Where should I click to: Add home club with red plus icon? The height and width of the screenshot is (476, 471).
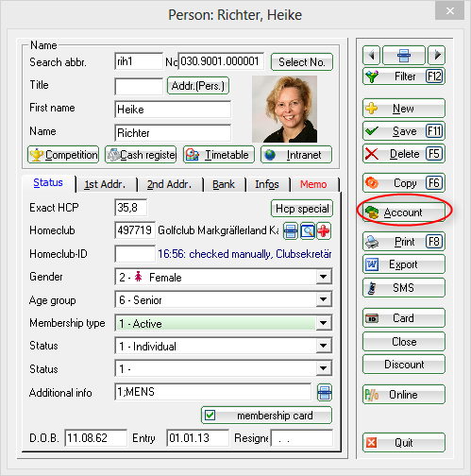pyautogui.click(x=324, y=231)
